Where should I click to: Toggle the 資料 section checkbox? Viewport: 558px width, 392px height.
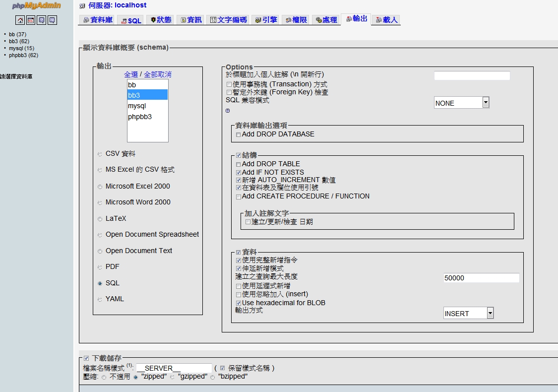point(239,252)
